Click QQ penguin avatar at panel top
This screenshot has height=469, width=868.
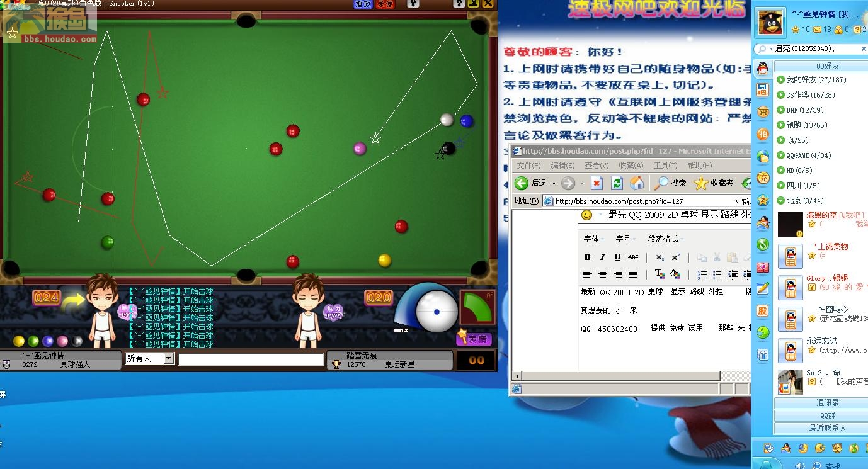pos(770,23)
